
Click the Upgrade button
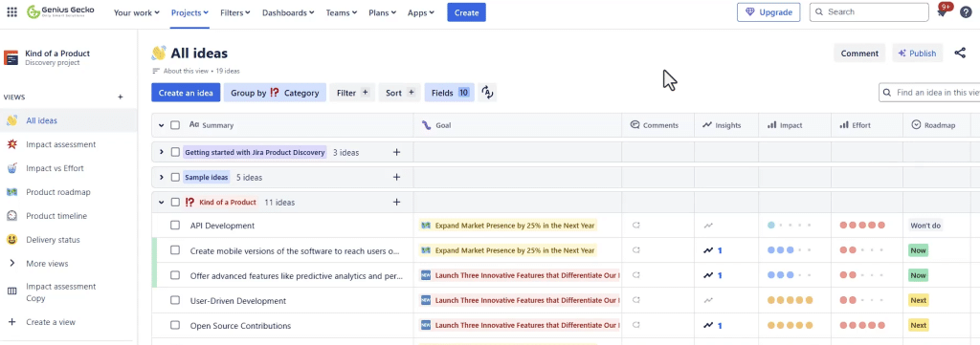coord(768,11)
